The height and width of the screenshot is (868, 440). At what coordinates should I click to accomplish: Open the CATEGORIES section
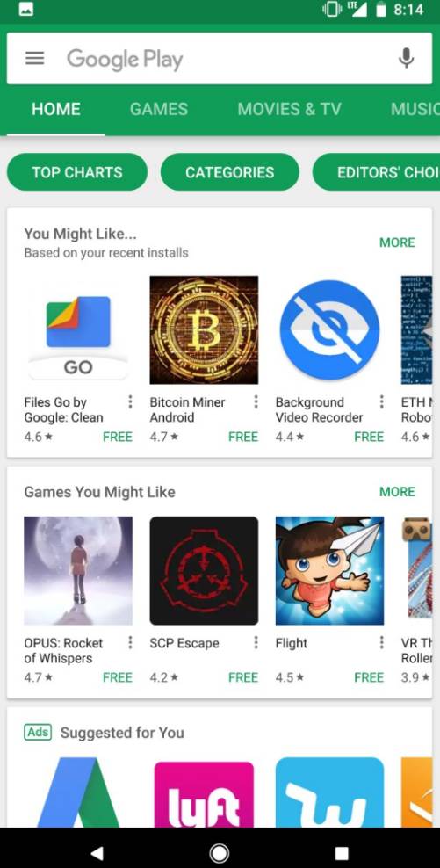click(x=230, y=172)
